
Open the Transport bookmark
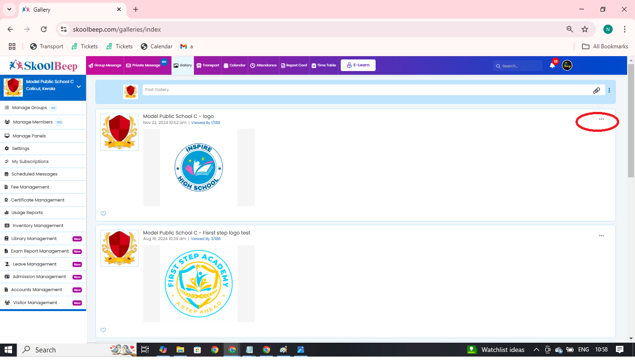(46, 46)
